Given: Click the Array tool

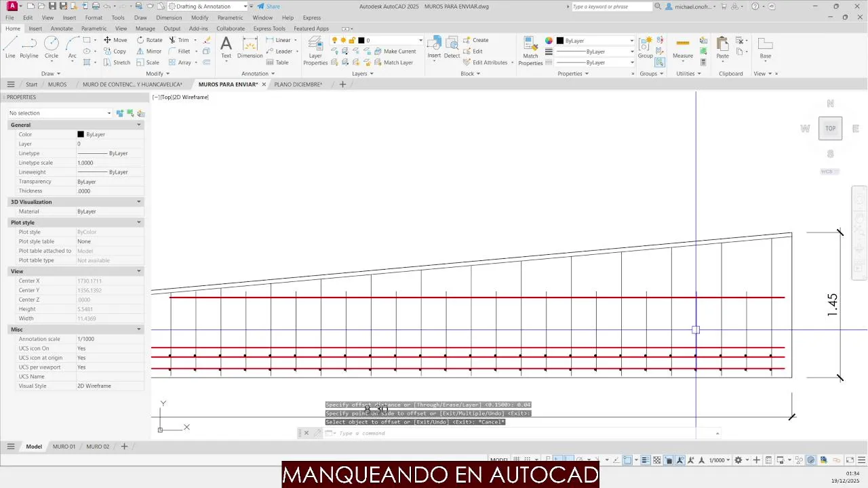Looking at the screenshot, I should (180, 62).
